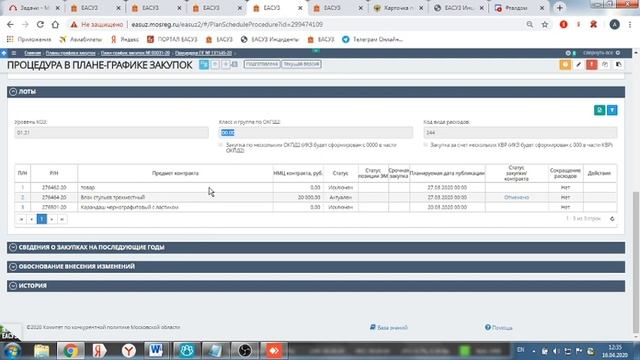This screenshot has height=360, width=640.
Task: Expand the Сведения о закупках на последующие годы section
Action: pos(13,247)
